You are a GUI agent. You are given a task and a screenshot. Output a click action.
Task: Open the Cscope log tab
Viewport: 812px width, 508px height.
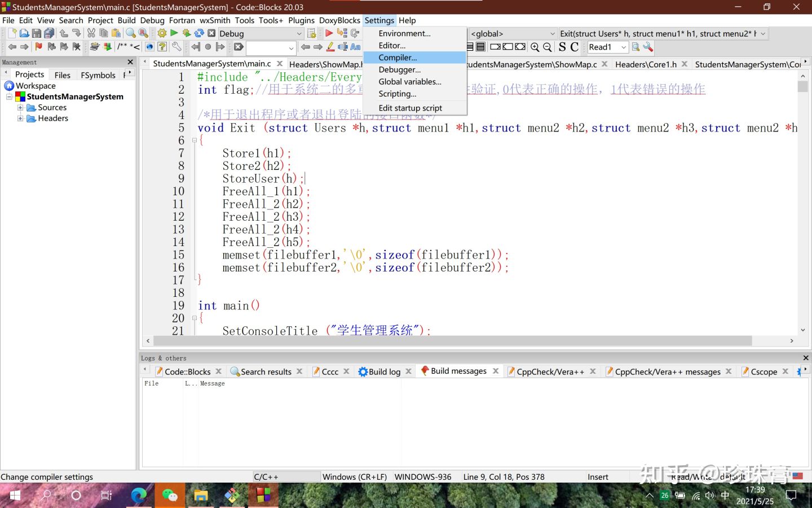pos(764,371)
